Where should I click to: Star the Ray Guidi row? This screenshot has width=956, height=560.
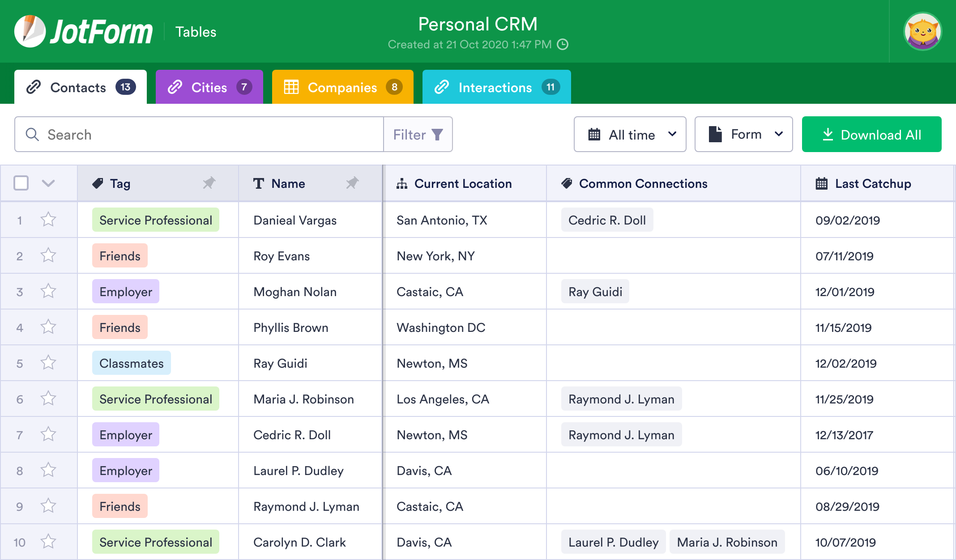(x=48, y=363)
